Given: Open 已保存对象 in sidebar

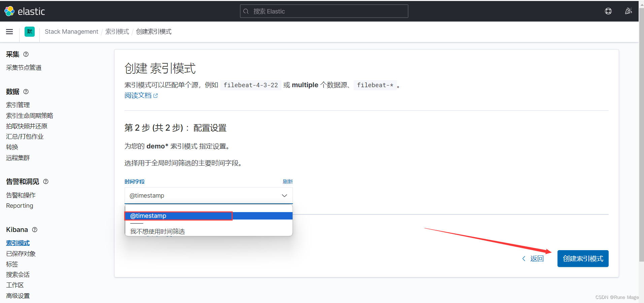Looking at the screenshot, I should pyautogui.click(x=21, y=254).
